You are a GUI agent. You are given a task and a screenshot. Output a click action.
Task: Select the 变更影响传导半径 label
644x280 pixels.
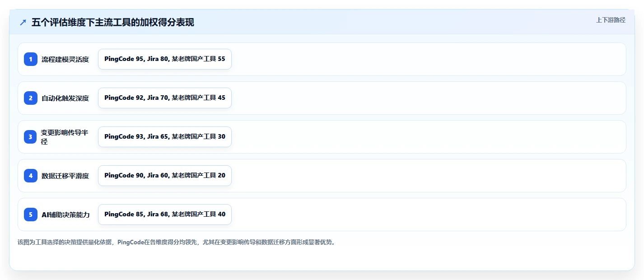[x=65, y=137]
